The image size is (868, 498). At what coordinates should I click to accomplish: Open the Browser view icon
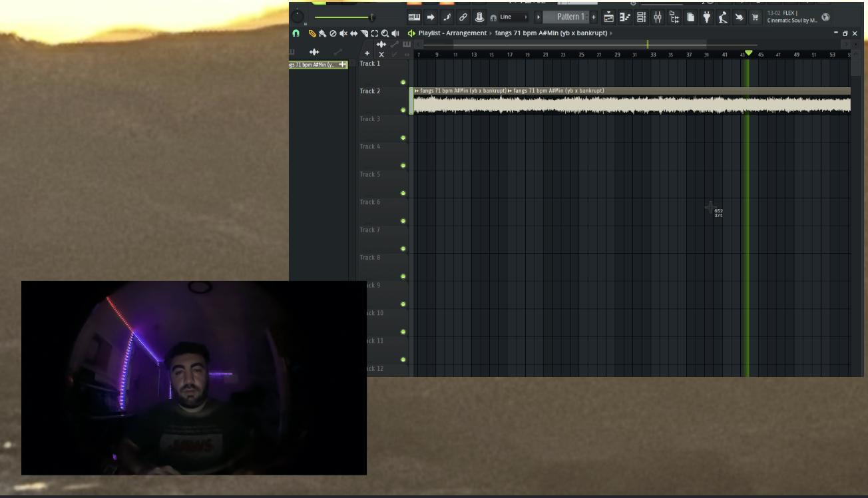tap(674, 17)
